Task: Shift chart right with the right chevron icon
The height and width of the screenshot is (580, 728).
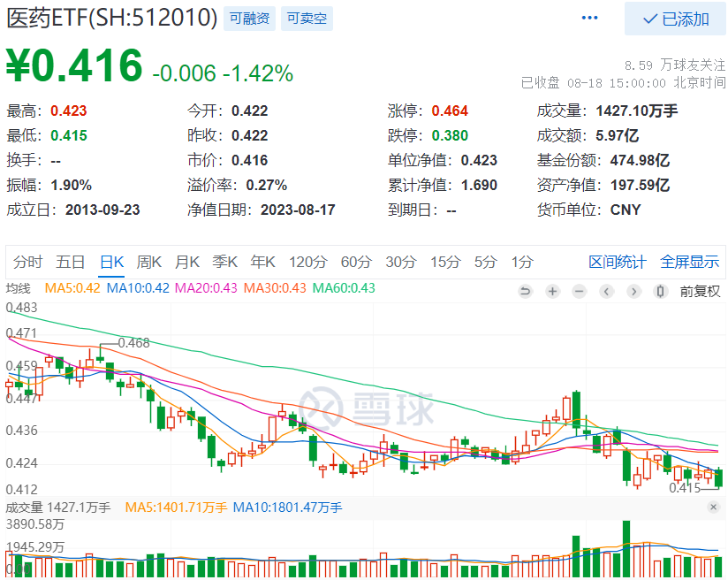Action: [x=633, y=292]
